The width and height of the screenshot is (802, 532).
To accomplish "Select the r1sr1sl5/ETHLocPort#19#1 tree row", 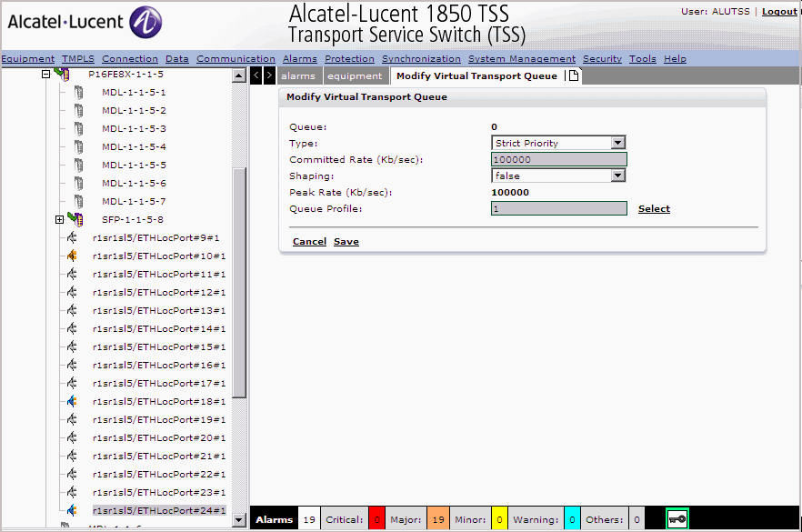I will pyautogui.click(x=159, y=419).
